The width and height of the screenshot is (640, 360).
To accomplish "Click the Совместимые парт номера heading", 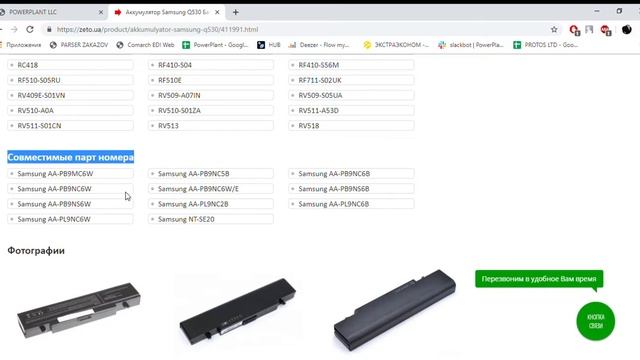I will [71, 157].
